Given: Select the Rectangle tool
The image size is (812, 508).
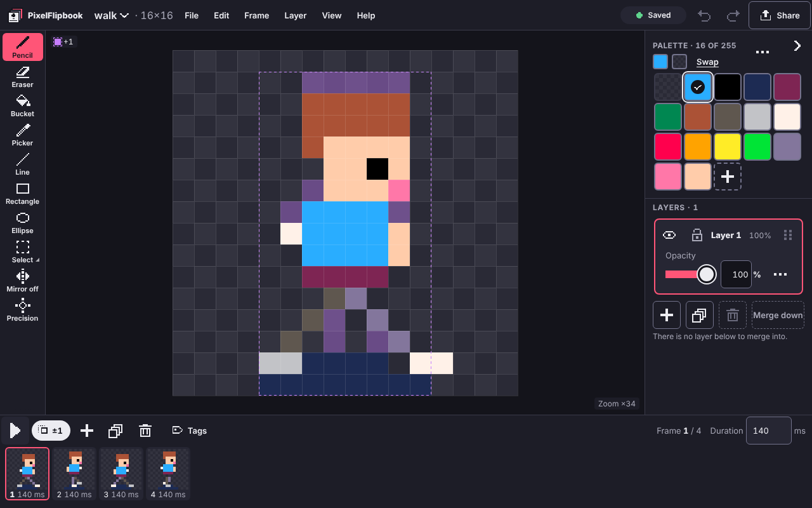Looking at the screenshot, I should click(23, 193).
